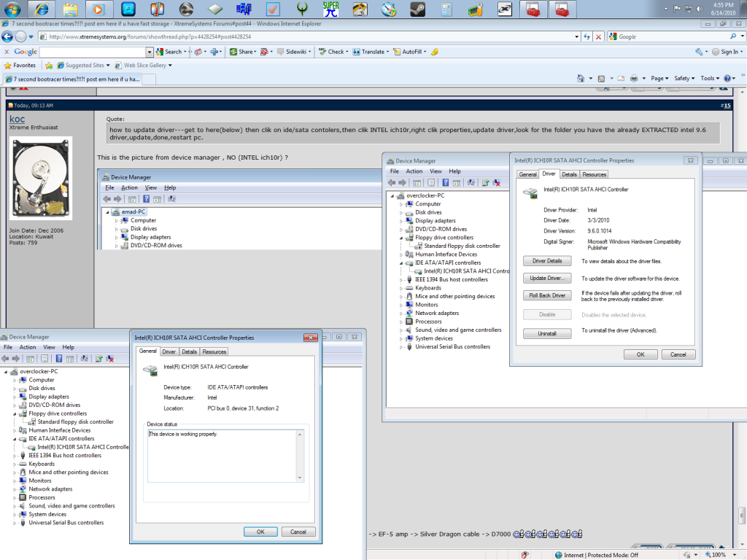This screenshot has width=747, height=560.
Task: Click the Internet Explorer back arrow
Action: [7, 36]
